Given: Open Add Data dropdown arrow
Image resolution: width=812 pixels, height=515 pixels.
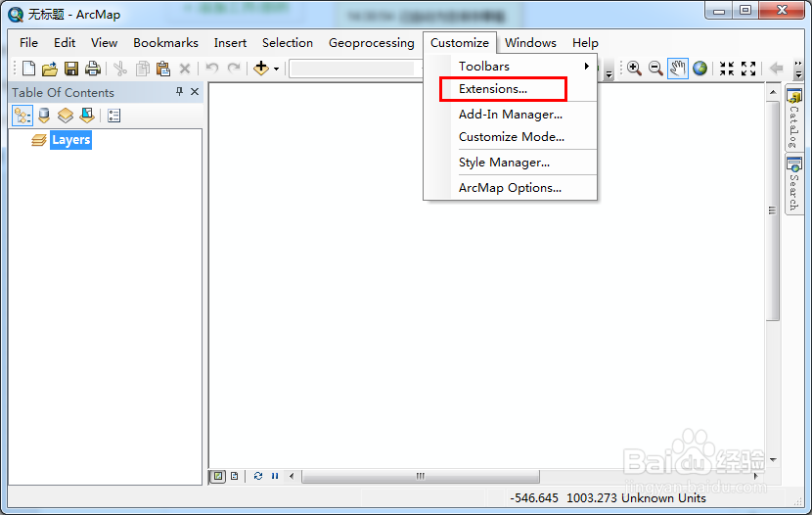Looking at the screenshot, I should click(276, 69).
